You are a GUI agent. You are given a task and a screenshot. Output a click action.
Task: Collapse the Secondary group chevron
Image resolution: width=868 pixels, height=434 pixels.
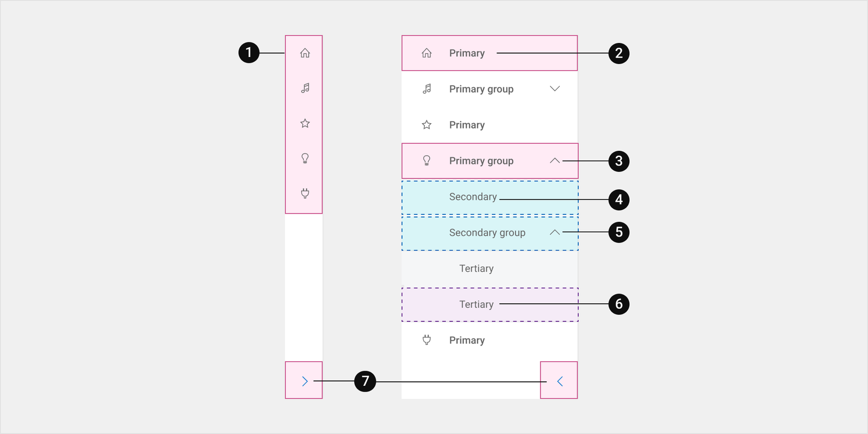click(x=554, y=232)
